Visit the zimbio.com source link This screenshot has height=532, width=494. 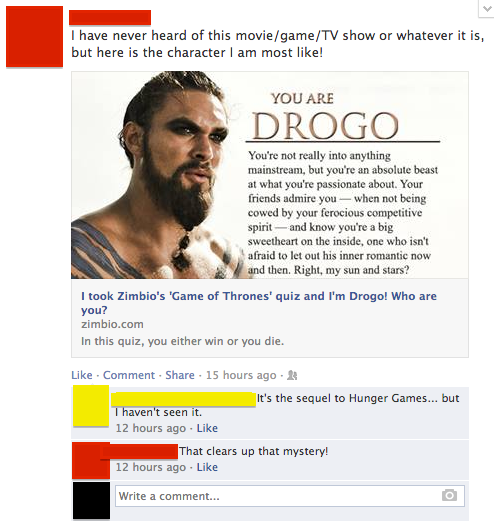(x=112, y=324)
